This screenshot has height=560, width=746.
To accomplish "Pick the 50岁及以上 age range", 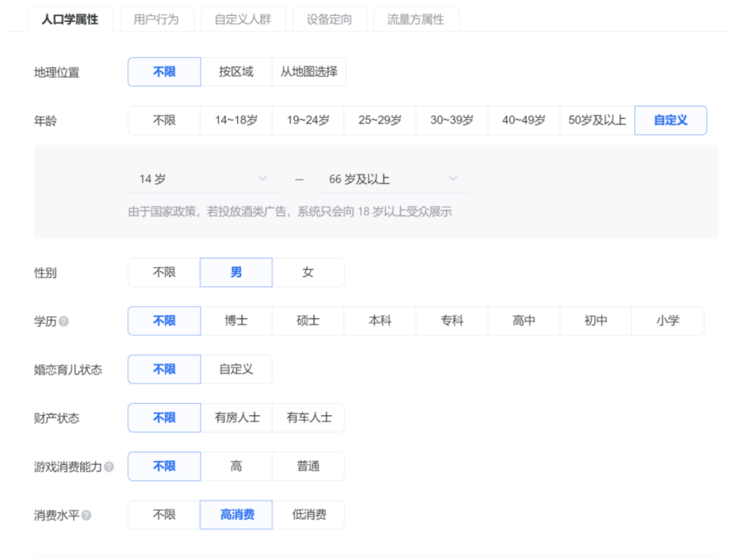I will tap(597, 120).
